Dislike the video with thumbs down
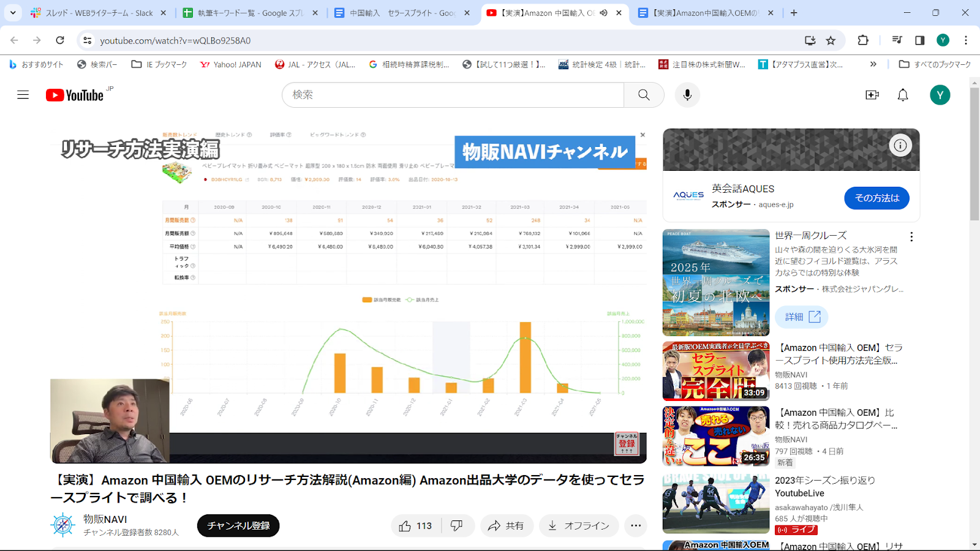The width and height of the screenshot is (980, 551). 457,526
